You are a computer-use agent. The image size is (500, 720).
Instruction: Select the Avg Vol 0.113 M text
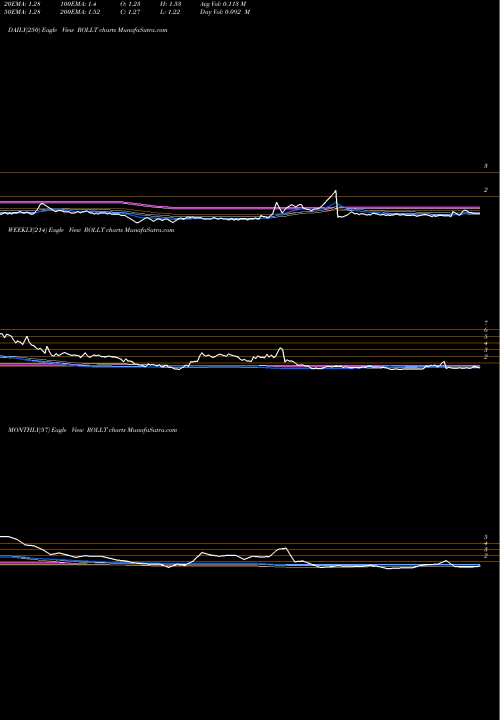click(x=223, y=4)
